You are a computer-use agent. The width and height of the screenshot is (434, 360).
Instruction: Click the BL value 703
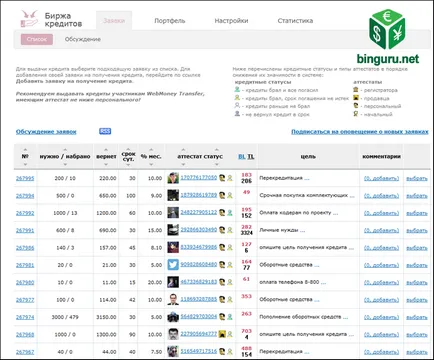pos(246,331)
